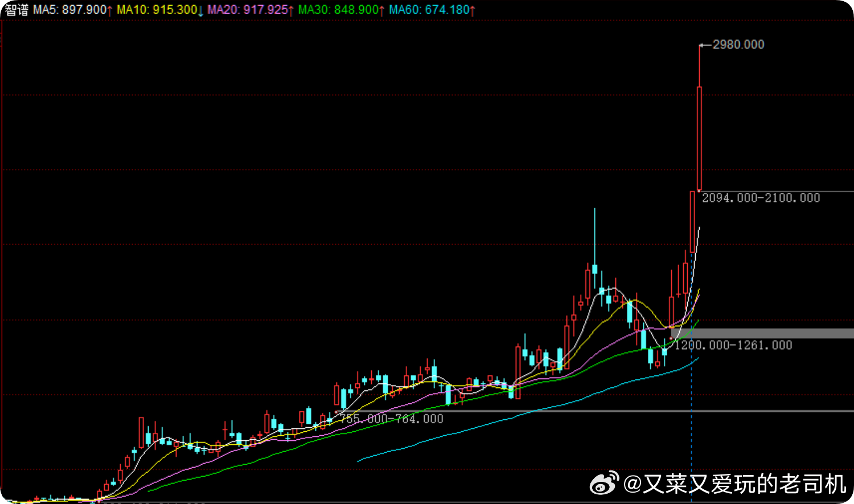854x504 pixels.
Task: Click the 2094.000-2100.000 price level label
Action: (761, 198)
